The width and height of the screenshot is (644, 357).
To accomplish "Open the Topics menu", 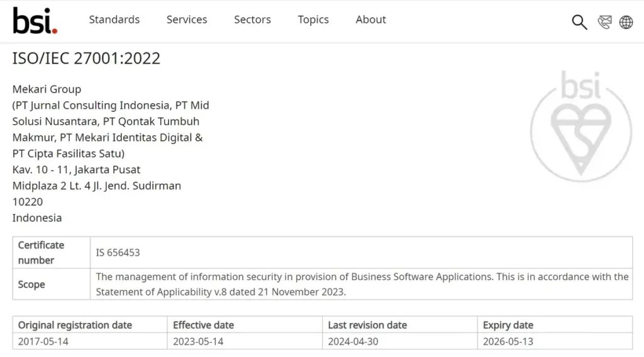I will (313, 20).
